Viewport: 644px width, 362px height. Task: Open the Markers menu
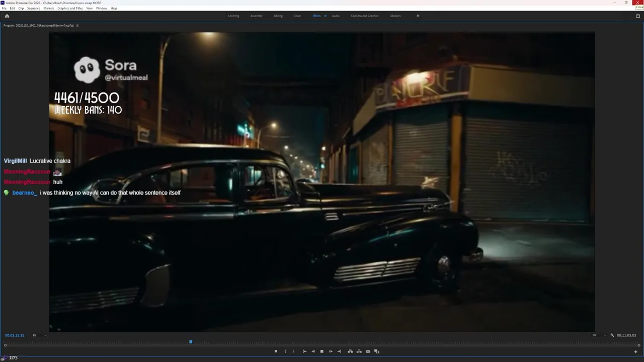tap(49, 8)
